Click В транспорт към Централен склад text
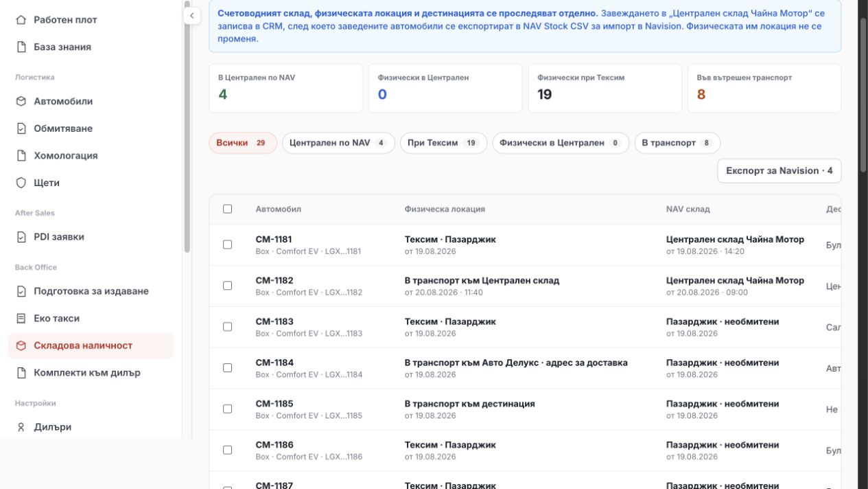868x489 pixels. tap(482, 281)
